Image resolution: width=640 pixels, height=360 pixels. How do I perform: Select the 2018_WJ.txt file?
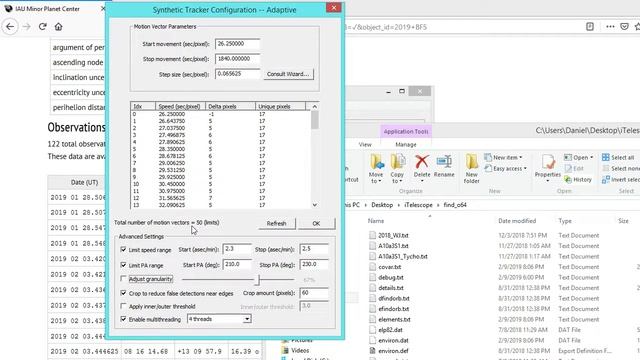(x=393, y=236)
